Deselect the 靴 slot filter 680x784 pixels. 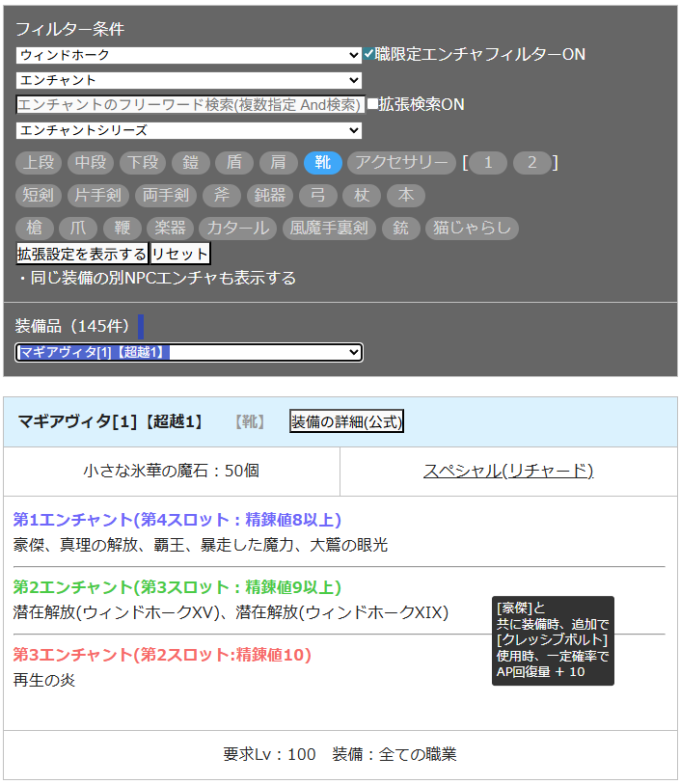tap(322, 163)
